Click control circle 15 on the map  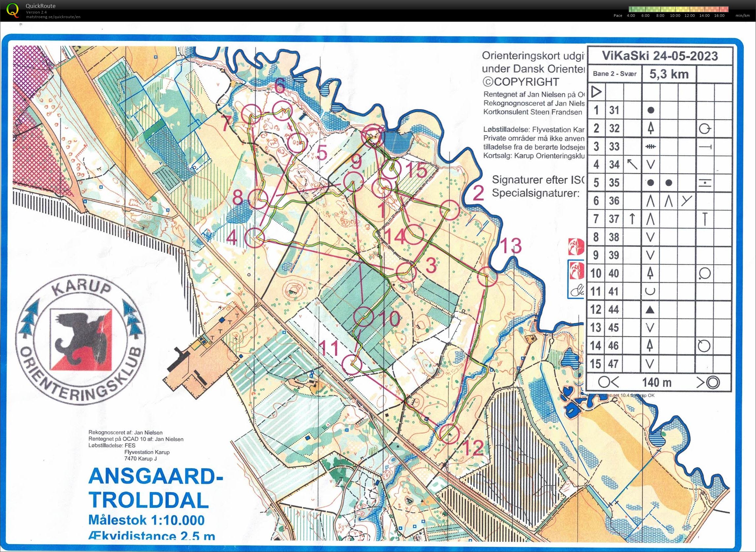pyautogui.click(x=391, y=169)
